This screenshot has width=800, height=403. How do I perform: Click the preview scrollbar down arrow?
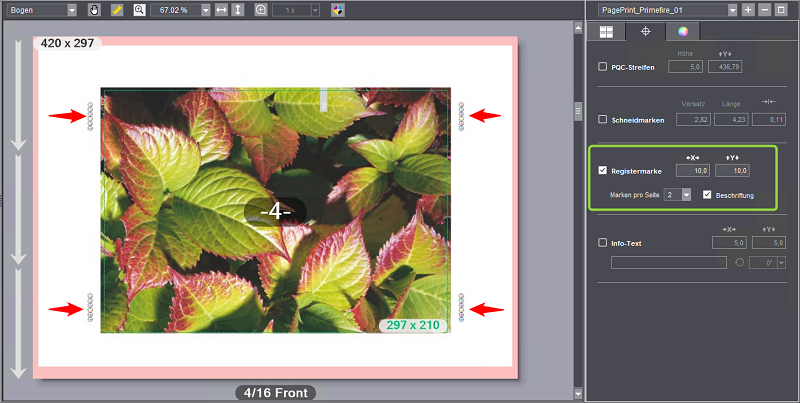[578, 393]
